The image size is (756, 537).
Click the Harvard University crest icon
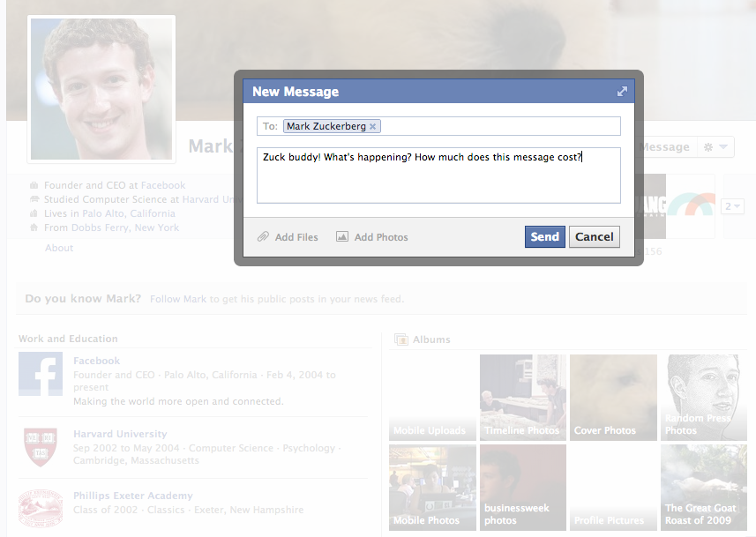pyautogui.click(x=41, y=447)
